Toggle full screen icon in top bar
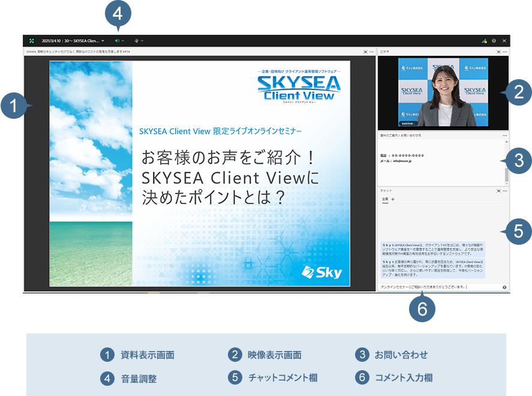Viewport: 532px width, 396px height. [x=504, y=41]
